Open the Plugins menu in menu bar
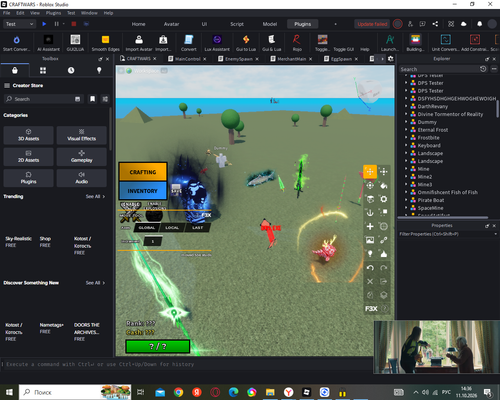This screenshot has width=500, height=400. click(53, 13)
